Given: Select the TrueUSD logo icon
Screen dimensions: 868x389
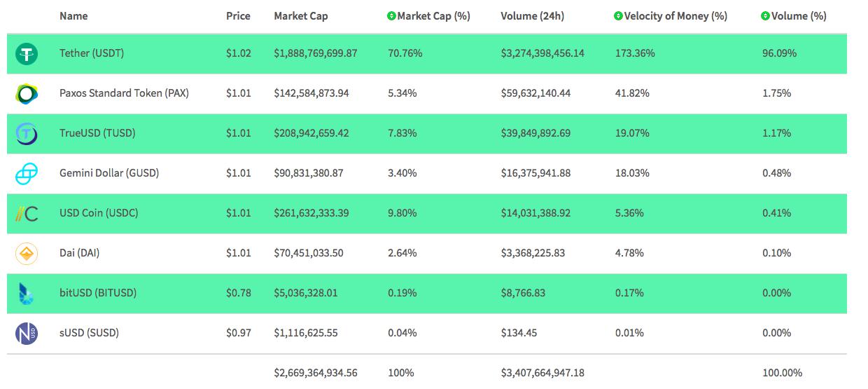Looking at the screenshot, I should tap(27, 133).
